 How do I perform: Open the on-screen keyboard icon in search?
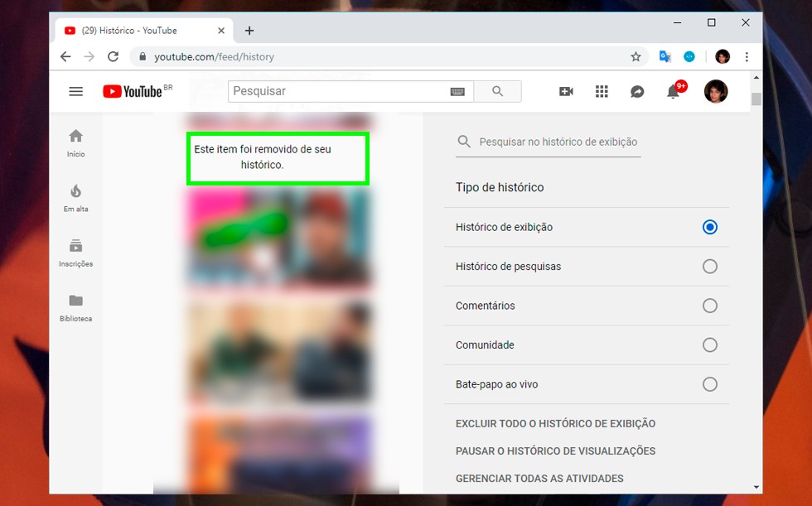coord(457,92)
